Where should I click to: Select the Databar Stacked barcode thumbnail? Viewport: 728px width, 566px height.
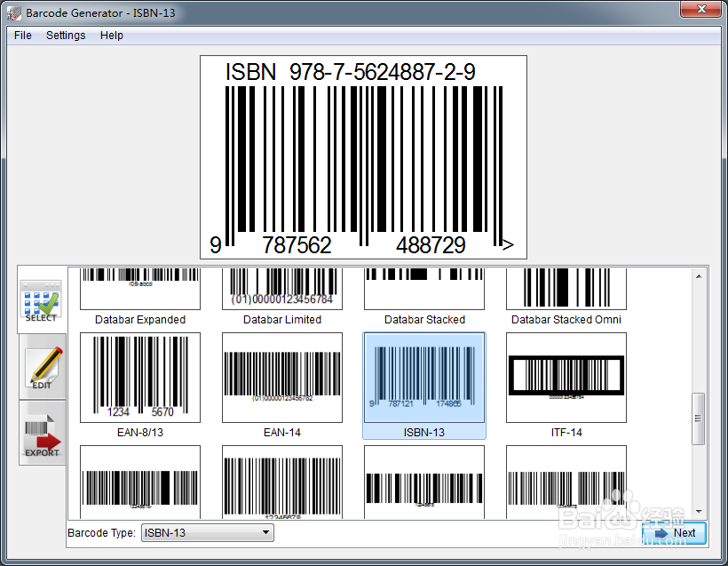[424, 289]
